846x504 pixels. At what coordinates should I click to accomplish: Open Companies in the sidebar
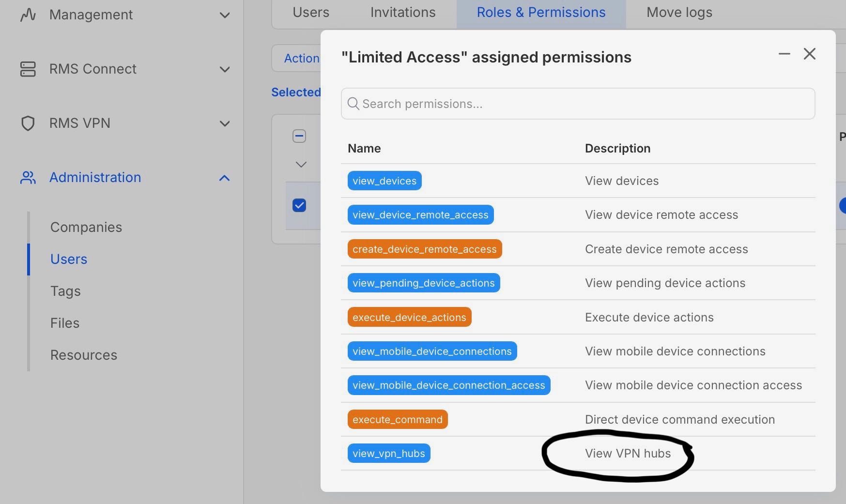pyautogui.click(x=86, y=227)
